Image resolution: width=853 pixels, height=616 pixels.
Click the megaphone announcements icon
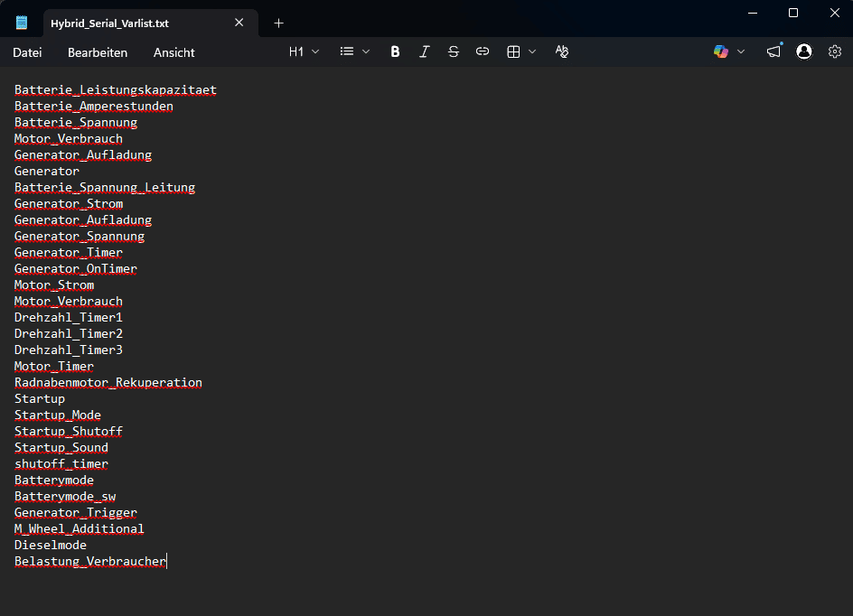point(773,52)
